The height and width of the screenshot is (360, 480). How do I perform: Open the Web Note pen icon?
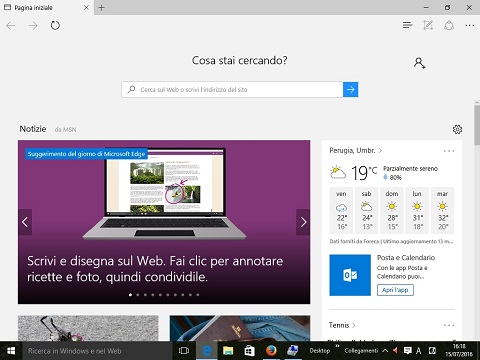click(428, 25)
